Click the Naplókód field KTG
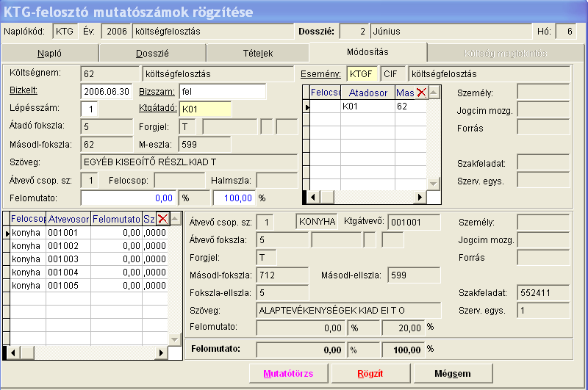This screenshot has width=588, height=390. [x=65, y=32]
